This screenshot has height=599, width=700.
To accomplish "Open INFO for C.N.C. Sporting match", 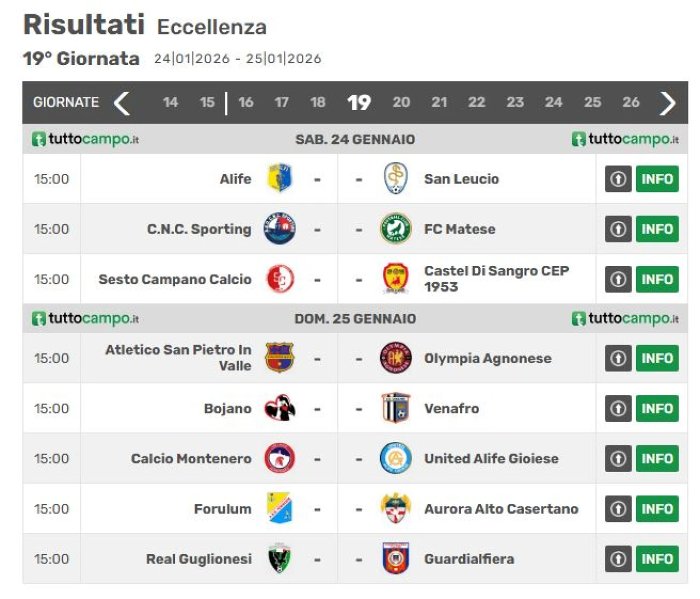I will [657, 229].
